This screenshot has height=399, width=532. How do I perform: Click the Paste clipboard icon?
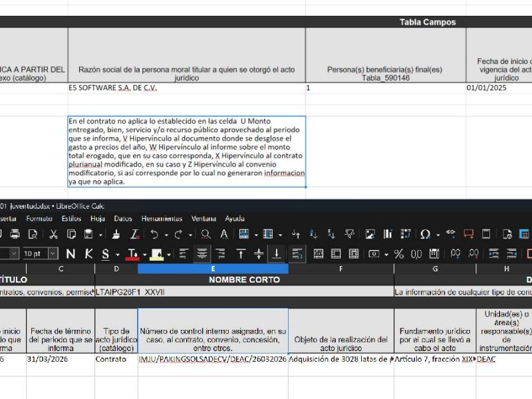pyautogui.click(x=88, y=234)
